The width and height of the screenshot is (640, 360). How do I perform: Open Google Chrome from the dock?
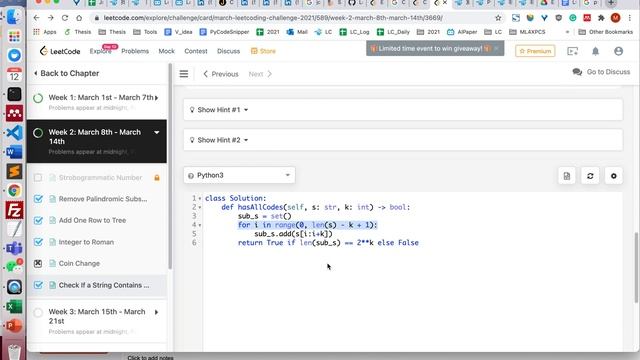tap(14, 191)
